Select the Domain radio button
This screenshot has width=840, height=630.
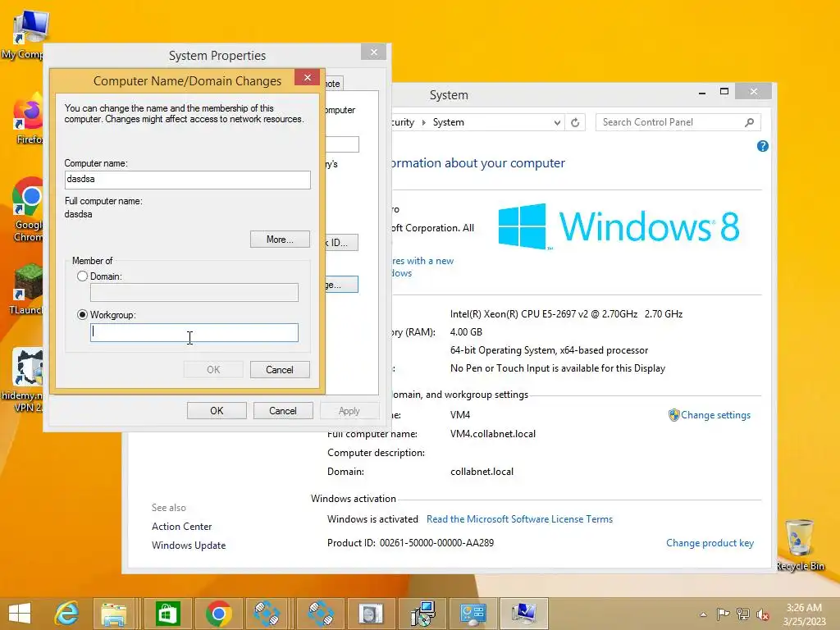click(x=82, y=276)
